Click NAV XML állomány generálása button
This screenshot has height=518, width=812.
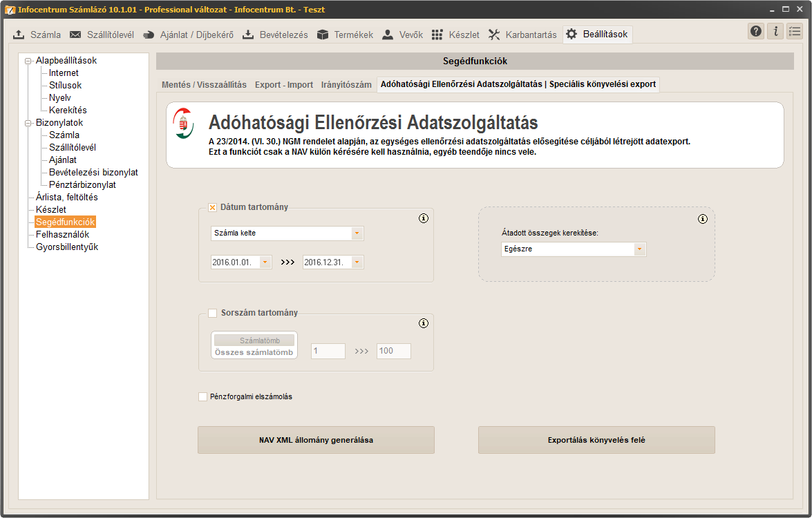[x=316, y=440]
